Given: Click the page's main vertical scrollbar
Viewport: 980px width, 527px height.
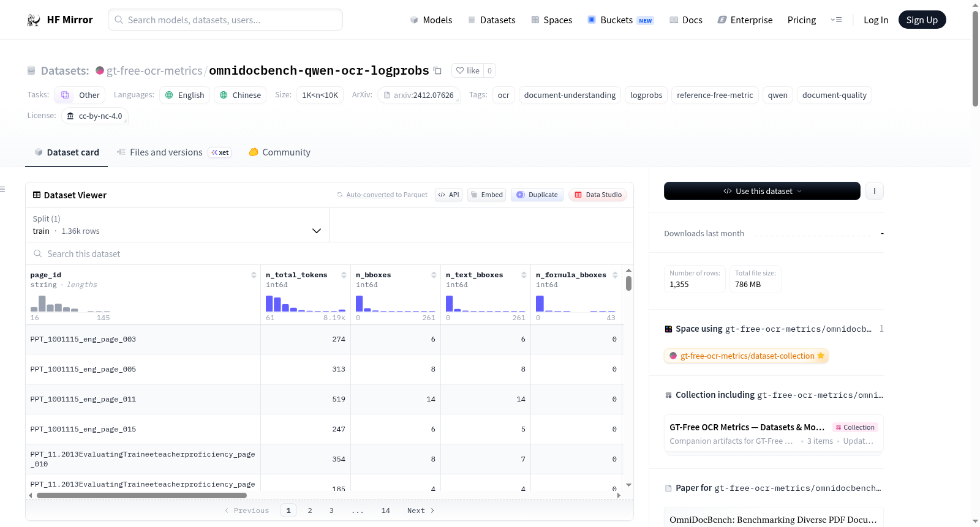Looking at the screenshot, I should [x=975, y=59].
